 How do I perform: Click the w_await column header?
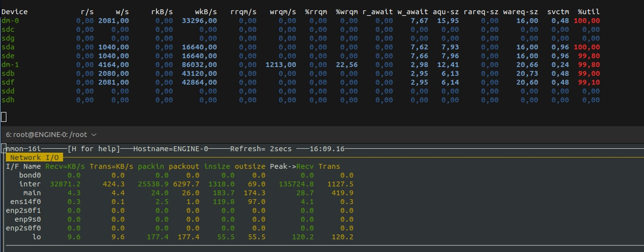pyautogui.click(x=413, y=12)
